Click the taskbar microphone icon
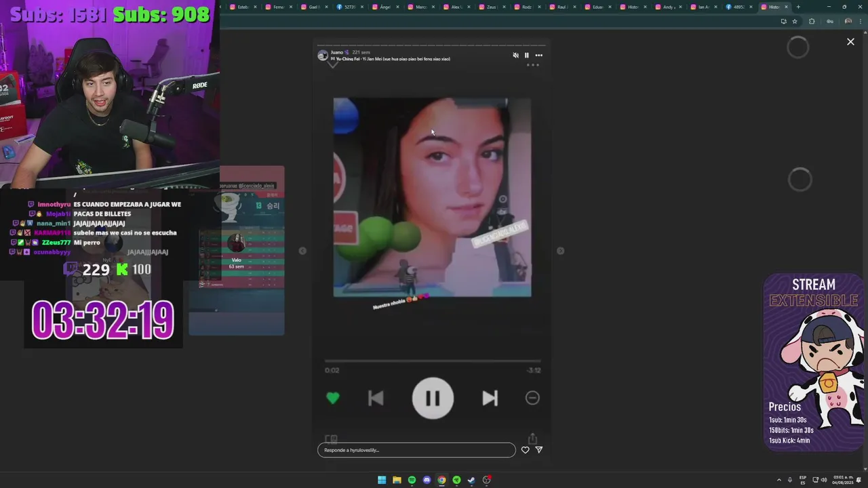Screen dimensions: 868x488 pos(790,480)
